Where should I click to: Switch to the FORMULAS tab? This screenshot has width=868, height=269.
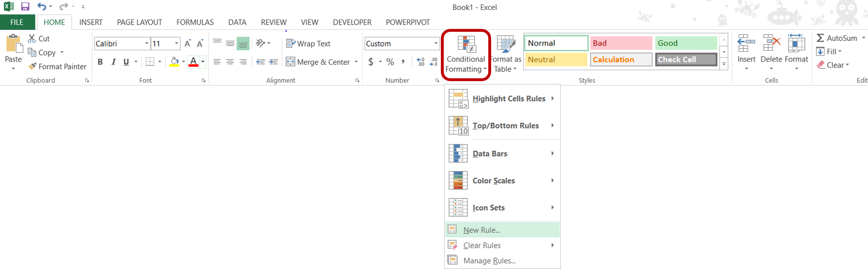[195, 22]
